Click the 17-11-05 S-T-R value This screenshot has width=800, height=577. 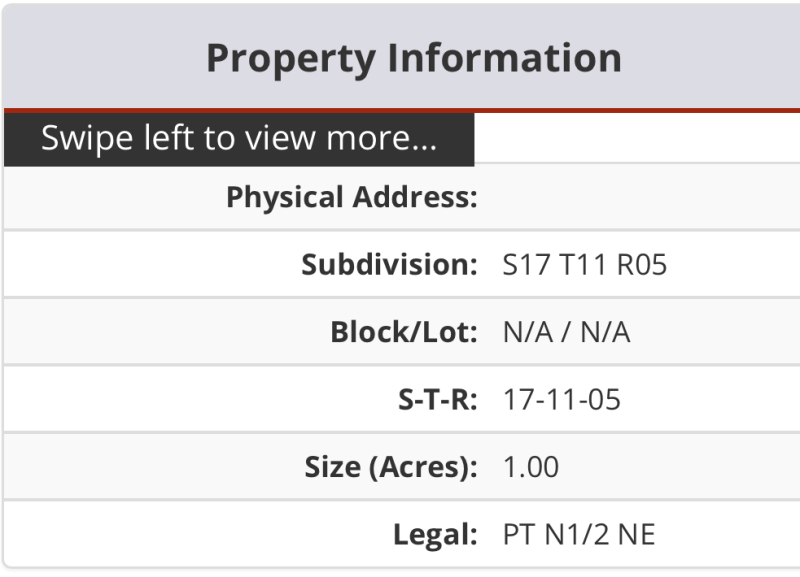(561, 400)
